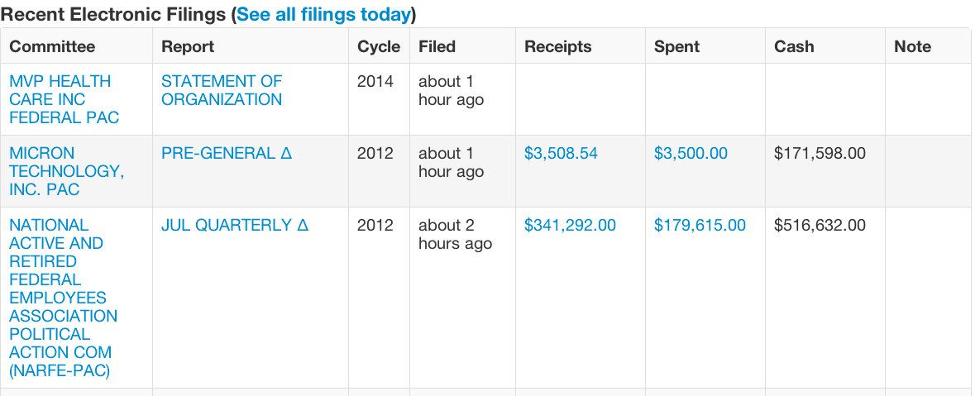This screenshot has width=980, height=396.
Task: Click the $3,508.54 receipts amount
Action: 561,153
